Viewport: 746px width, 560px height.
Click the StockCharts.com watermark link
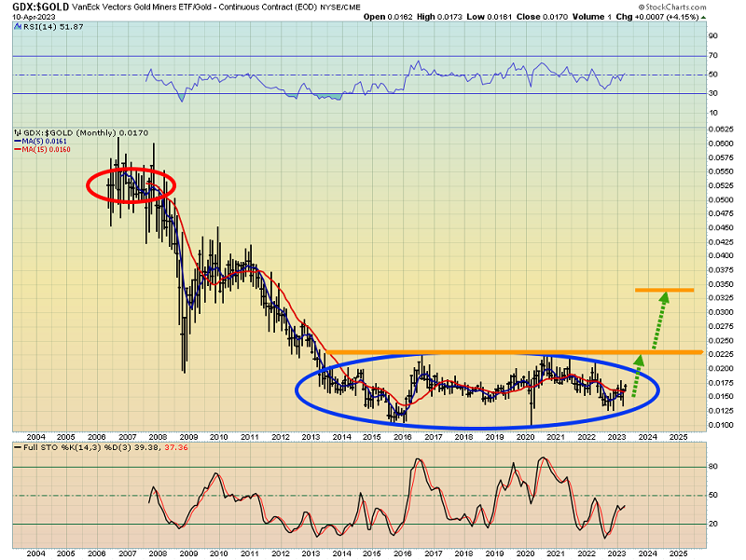pyautogui.click(x=694, y=6)
